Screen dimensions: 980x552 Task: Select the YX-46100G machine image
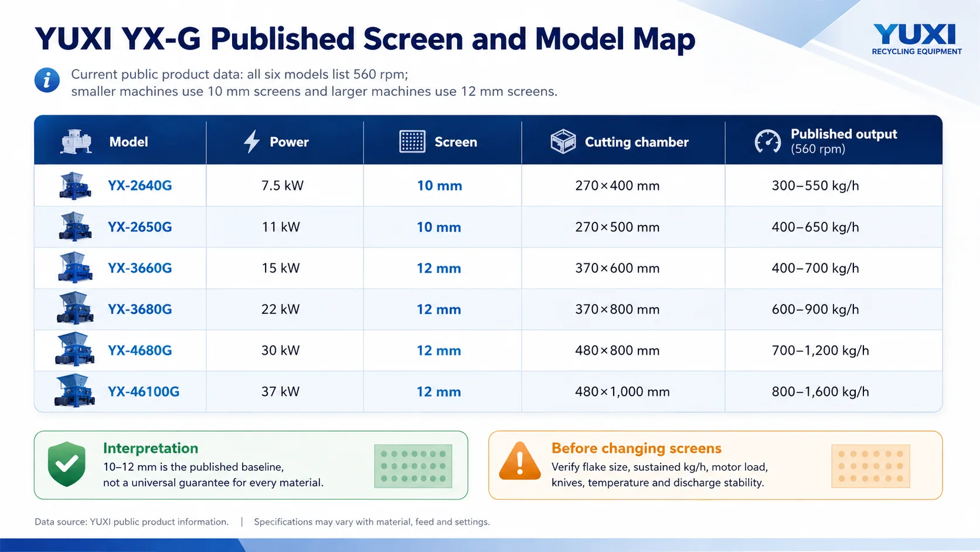pos(74,391)
